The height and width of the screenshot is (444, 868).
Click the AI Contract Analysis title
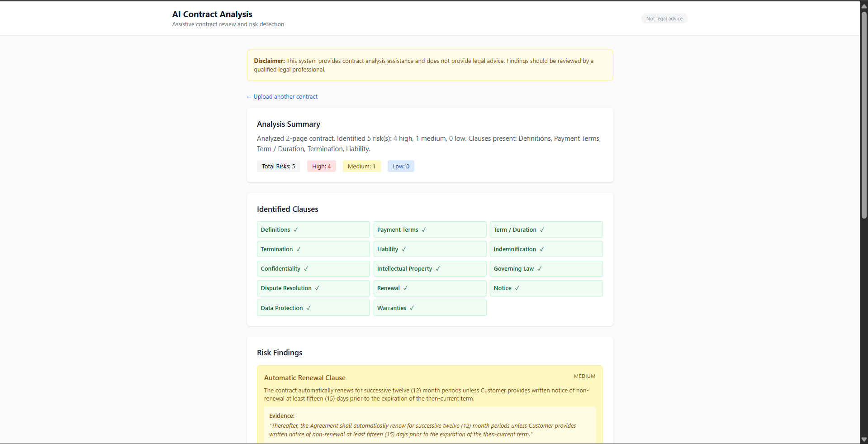click(x=212, y=14)
